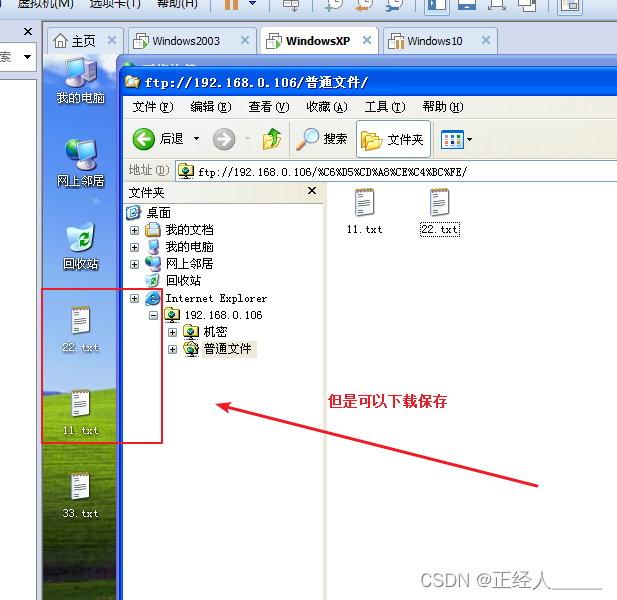617x600 pixels.
Task: Close the Windows2003 VM tab
Action: pyautogui.click(x=245, y=40)
